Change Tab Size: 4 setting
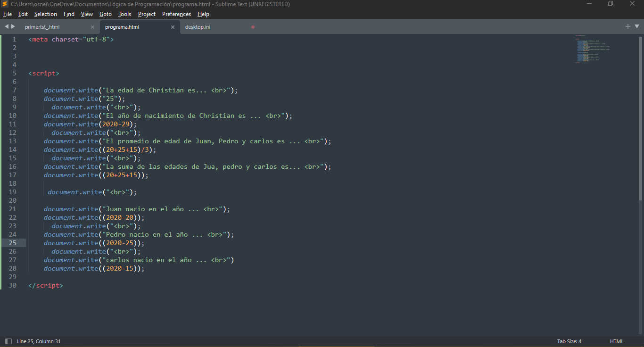This screenshot has width=644, height=347. (x=569, y=341)
